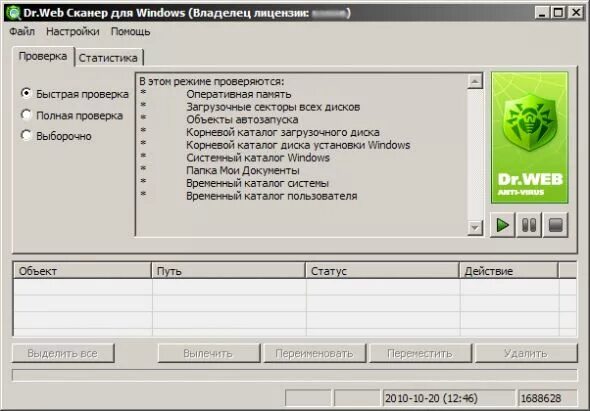This screenshot has width=590, height=411.
Task: Click the Вылечить button
Action: coord(208,353)
